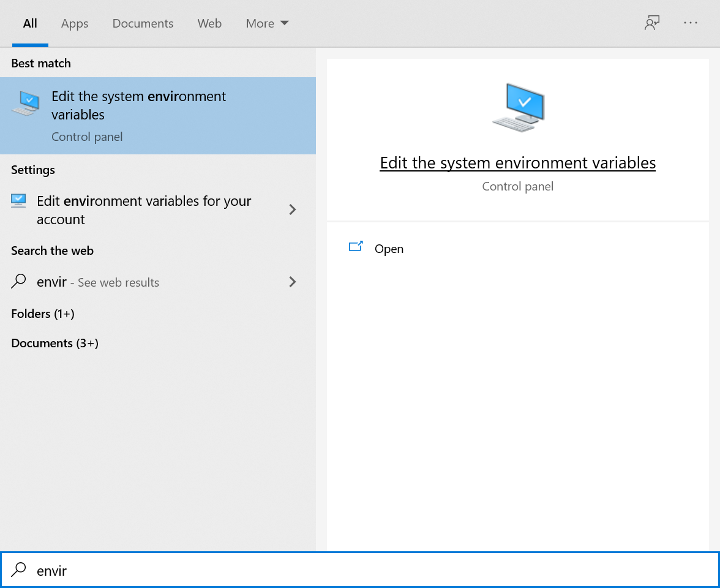Click the monitor icon beside account environment variables

point(19,201)
